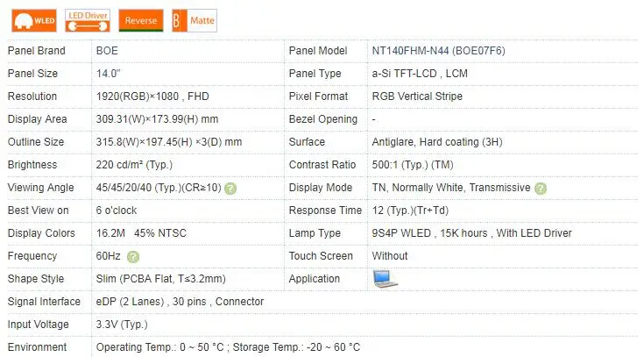Click the Lamp Type label
The image size is (644, 357).
[315, 233]
